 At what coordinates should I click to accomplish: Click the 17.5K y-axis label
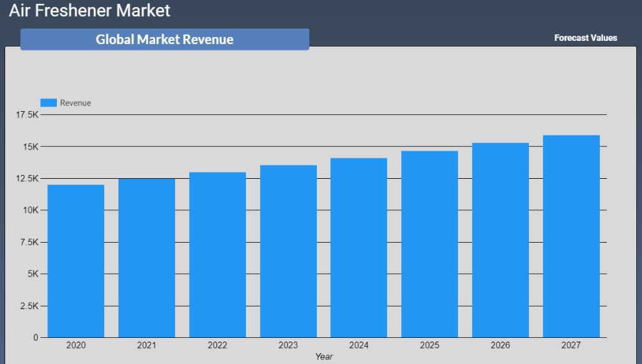coord(27,115)
